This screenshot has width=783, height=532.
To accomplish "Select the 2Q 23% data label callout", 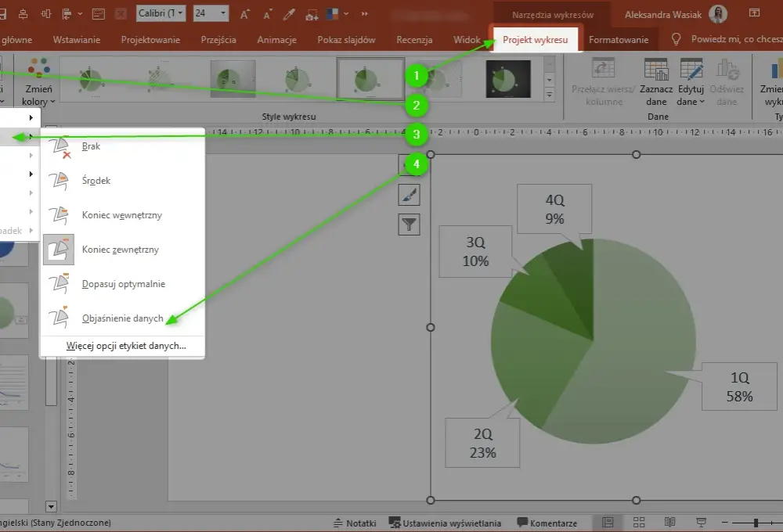I will [482, 443].
